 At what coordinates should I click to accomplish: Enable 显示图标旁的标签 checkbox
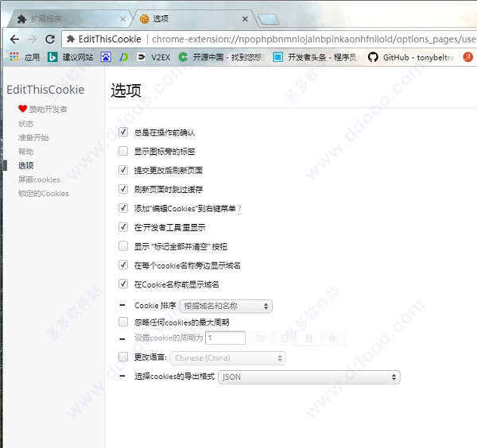tap(123, 151)
